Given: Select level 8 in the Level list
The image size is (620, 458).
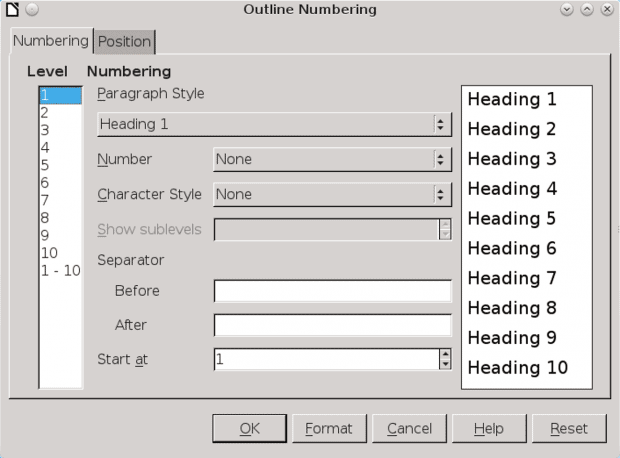Looking at the screenshot, I should click(61, 218).
